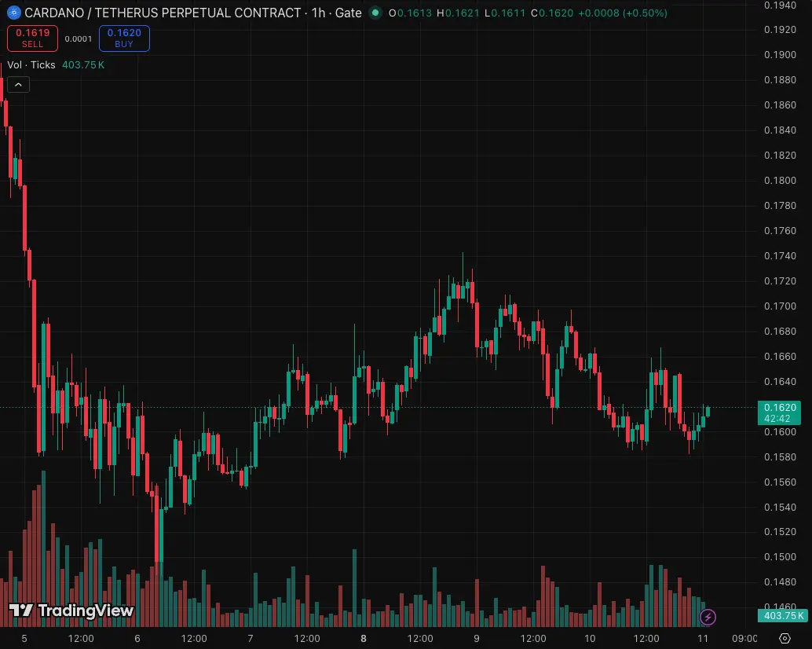Click the 0.1700 price axis label

(780, 306)
